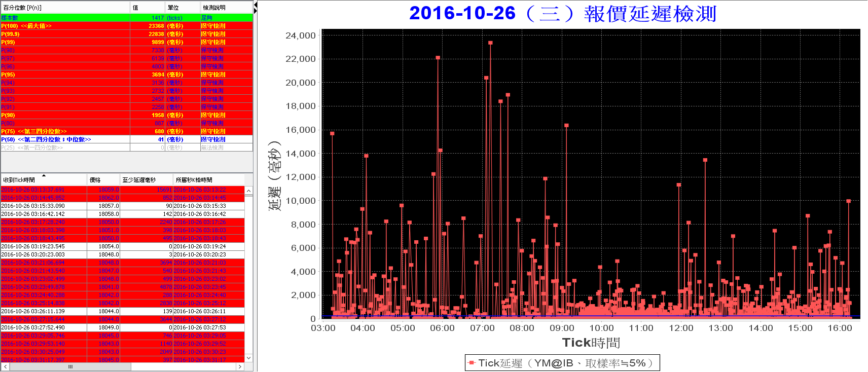Click left arrow of horizontal scrollbar
This screenshot has width=868, height=372.
pyautogui.click(x=6, y=366)
